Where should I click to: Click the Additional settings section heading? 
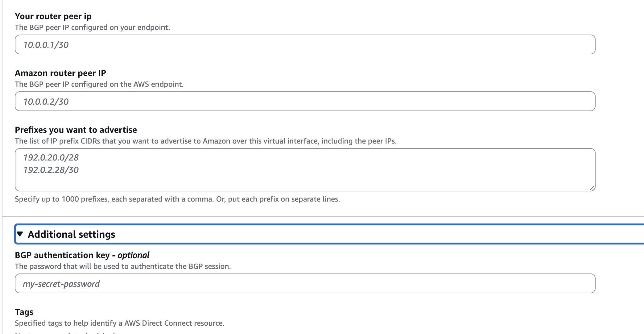72,234
